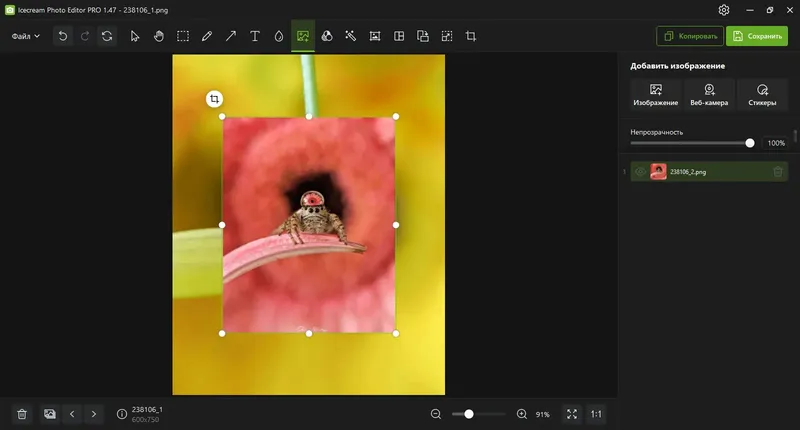Screen dimensions: 800x430
Task: Click the Непрозрачность opacity slider handle
Action: 750,143
